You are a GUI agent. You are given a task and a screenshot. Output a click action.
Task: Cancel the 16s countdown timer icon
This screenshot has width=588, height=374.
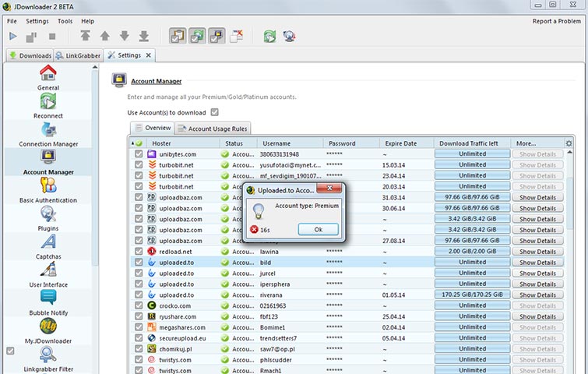254,229
